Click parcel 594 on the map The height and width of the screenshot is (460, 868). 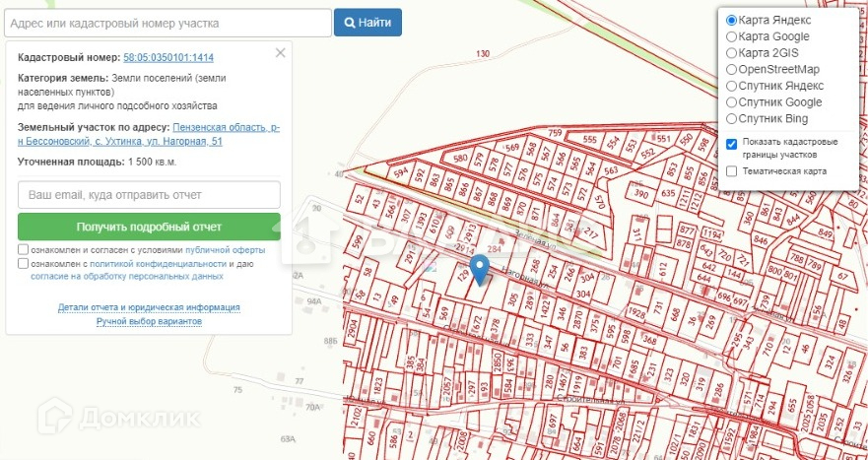400,171
